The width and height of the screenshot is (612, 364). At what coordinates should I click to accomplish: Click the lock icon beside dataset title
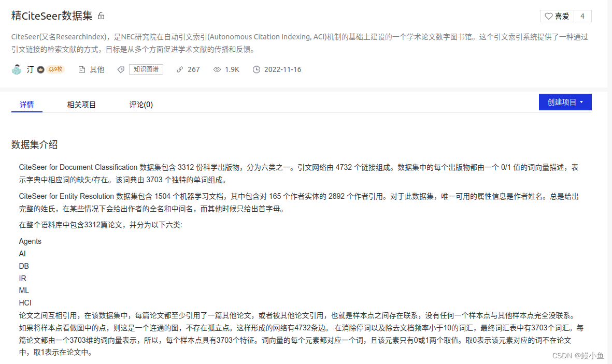pyautogui.click(x=101, y=16)
